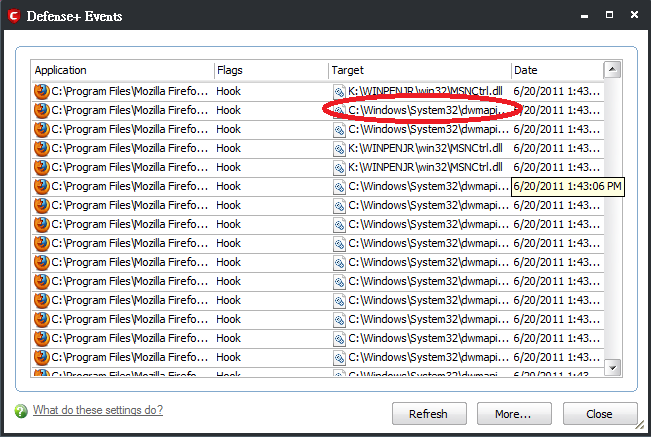651x437 pixels.
Task: Sort the list by Date column header
Action: (555, 70)
